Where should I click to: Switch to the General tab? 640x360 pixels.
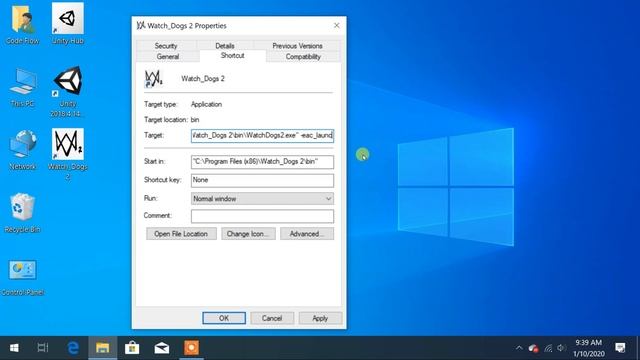point(168,57)
